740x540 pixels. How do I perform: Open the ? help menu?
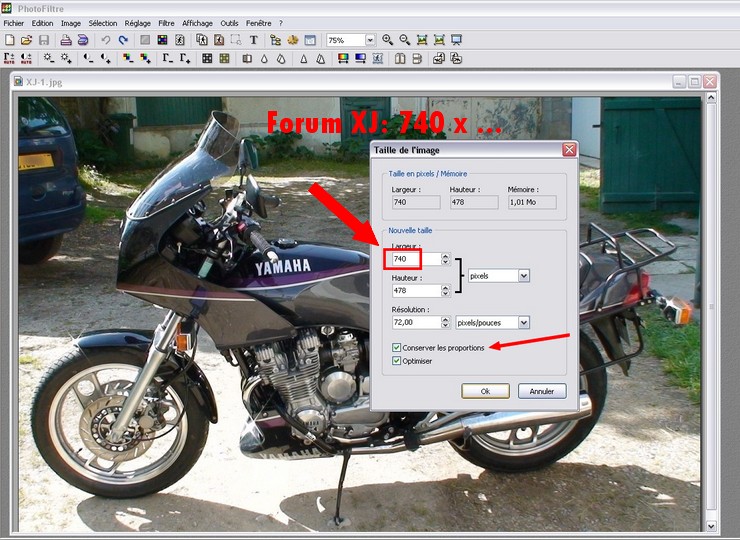[x=281, y=23]
